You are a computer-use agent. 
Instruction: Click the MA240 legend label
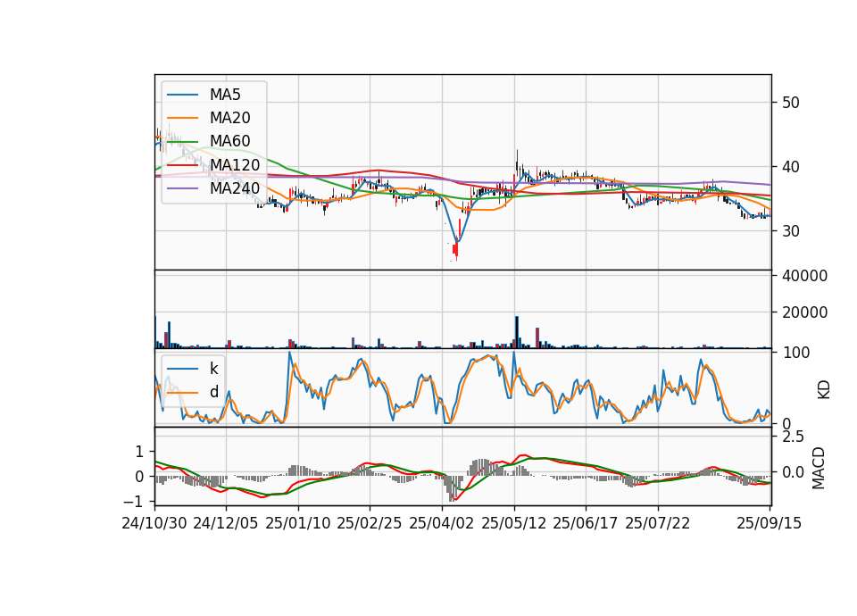[x=235, y=188]
